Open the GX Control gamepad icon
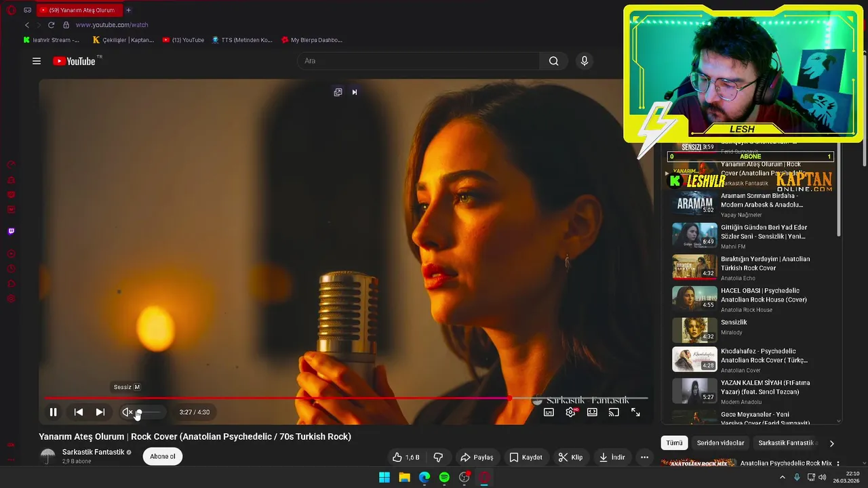 click(x=28, y=10)
